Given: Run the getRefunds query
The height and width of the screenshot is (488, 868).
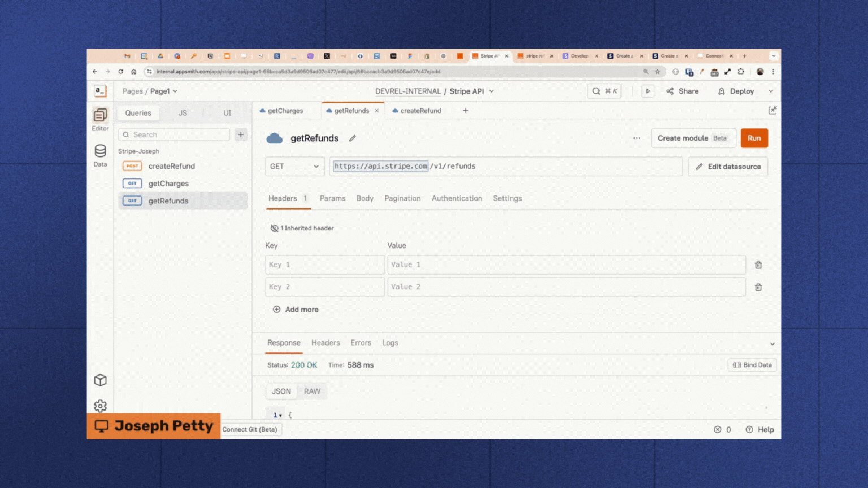Looking at the screenshot, I should tap(754, 138).
